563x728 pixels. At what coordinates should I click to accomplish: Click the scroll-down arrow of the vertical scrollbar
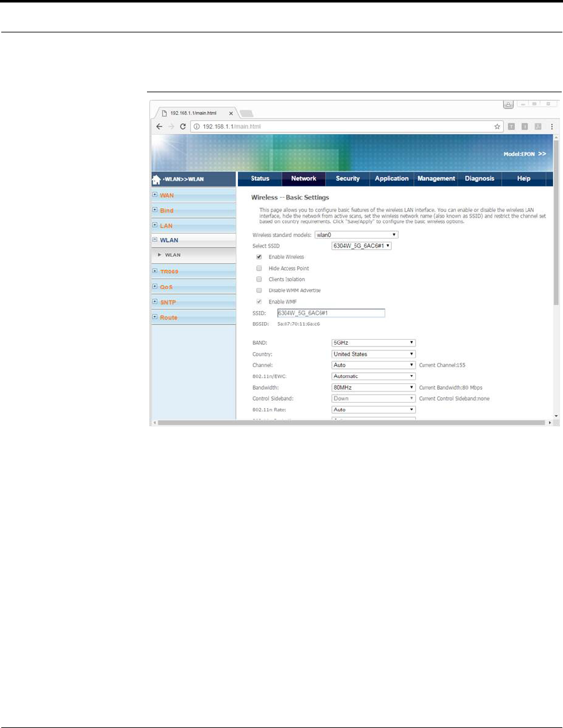pyautogui.click(x=556, y=416)
